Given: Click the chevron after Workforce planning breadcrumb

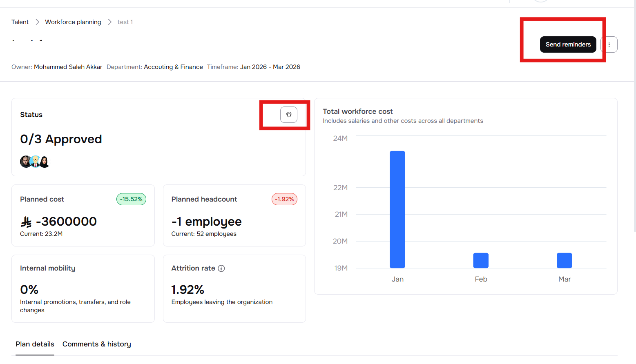Looking at the screenshot, I should tap(109, 22).
